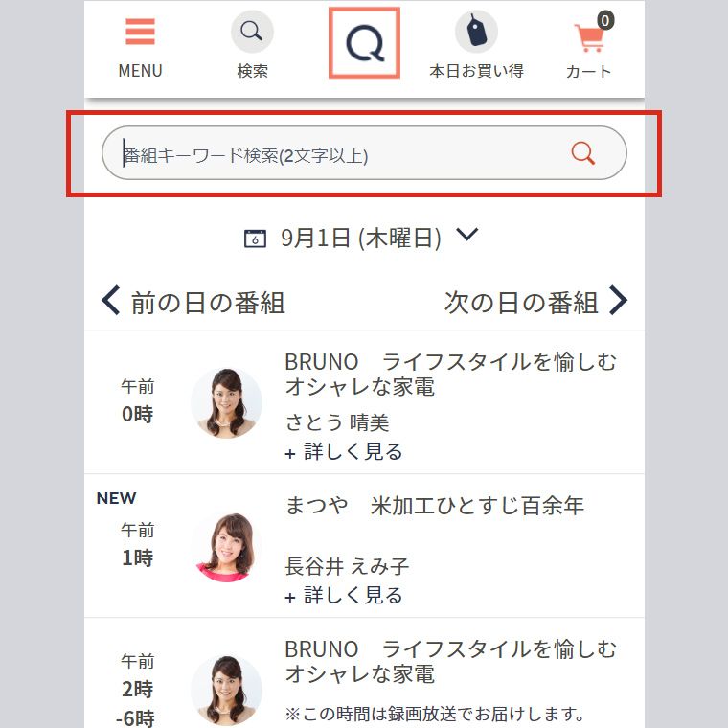Go home via the Q logo
Screen dimensions: 728x728
tap(364, 42)
